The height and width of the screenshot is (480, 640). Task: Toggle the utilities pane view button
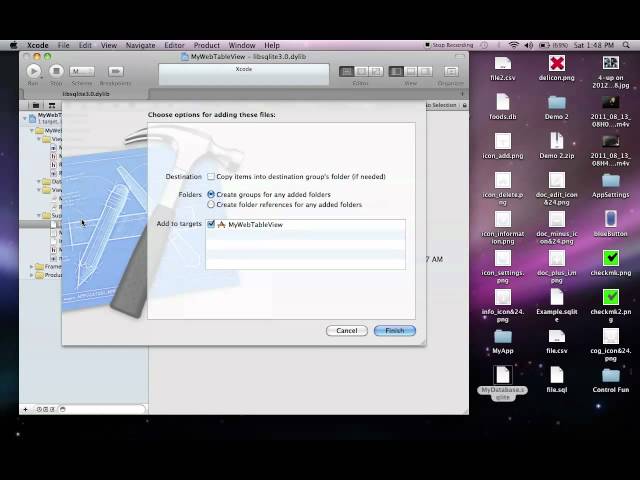425,71
